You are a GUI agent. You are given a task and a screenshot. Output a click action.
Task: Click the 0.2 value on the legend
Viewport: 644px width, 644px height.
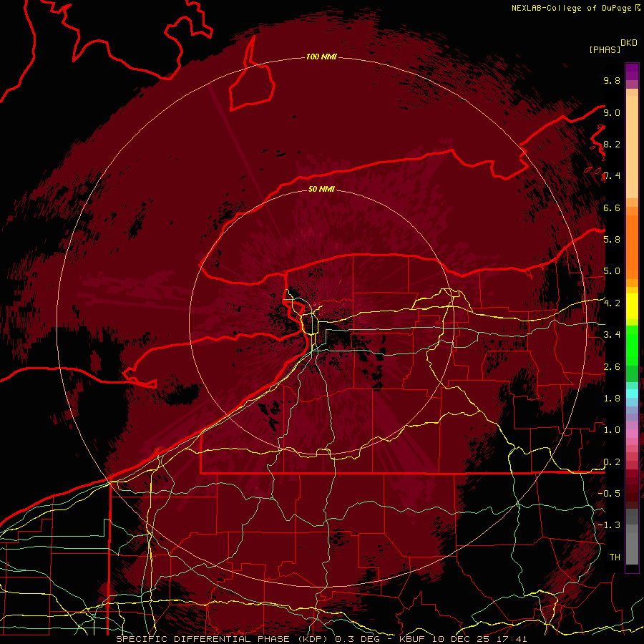click(612, 462)
